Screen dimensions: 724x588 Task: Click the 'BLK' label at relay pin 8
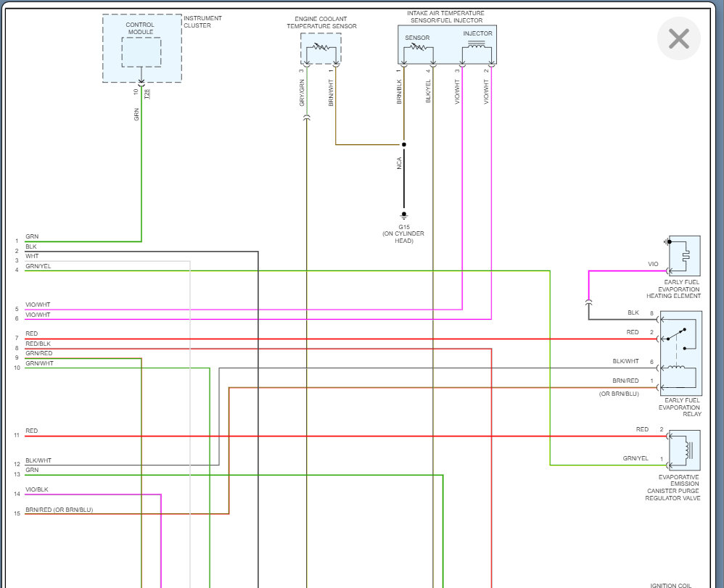click(x=633, y=313)
